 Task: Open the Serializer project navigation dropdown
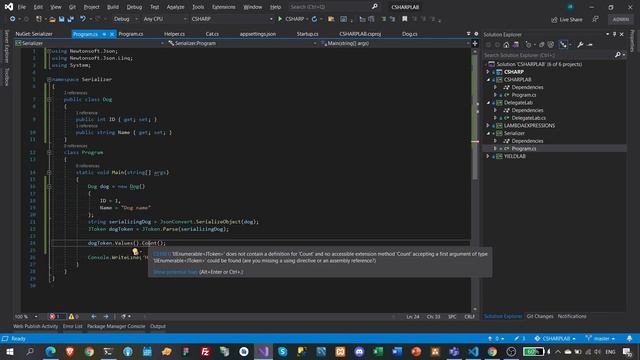(x=89, y=43)
